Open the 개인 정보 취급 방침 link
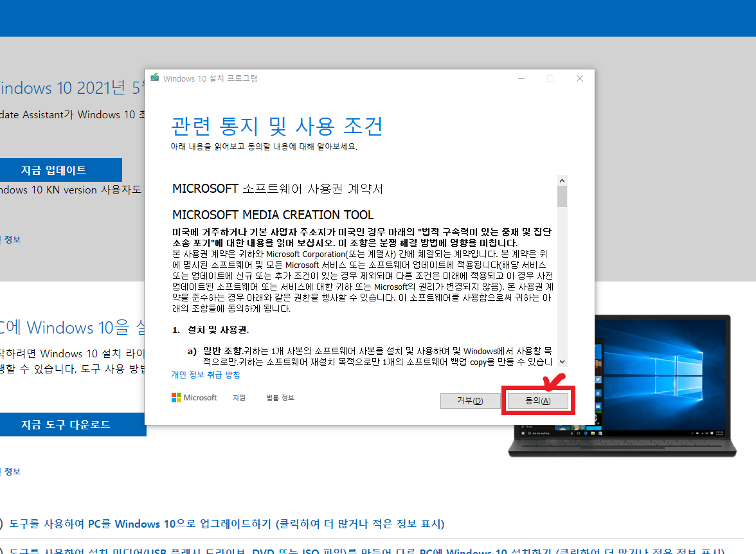The height and width of the screenshot is (554, 756). [206, 375]
